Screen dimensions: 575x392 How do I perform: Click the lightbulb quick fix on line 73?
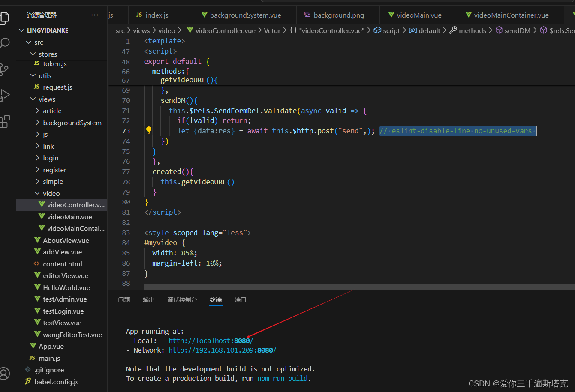pos(148,129)
